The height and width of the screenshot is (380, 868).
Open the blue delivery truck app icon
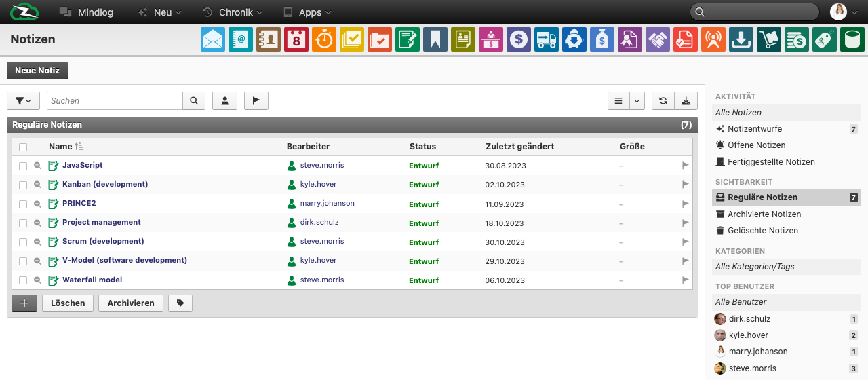click(x=547, y=39)
